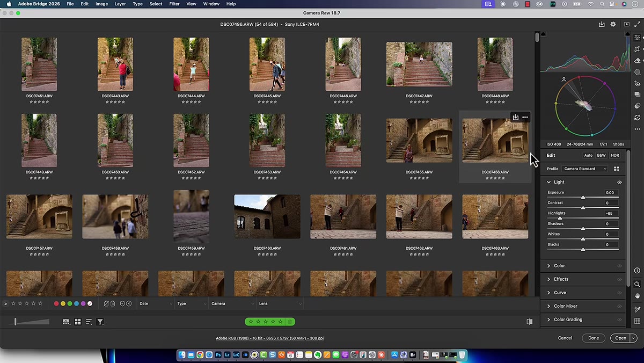
Task: Open the Adobe Bridge 2026 app menu
Action: (38, 4)
